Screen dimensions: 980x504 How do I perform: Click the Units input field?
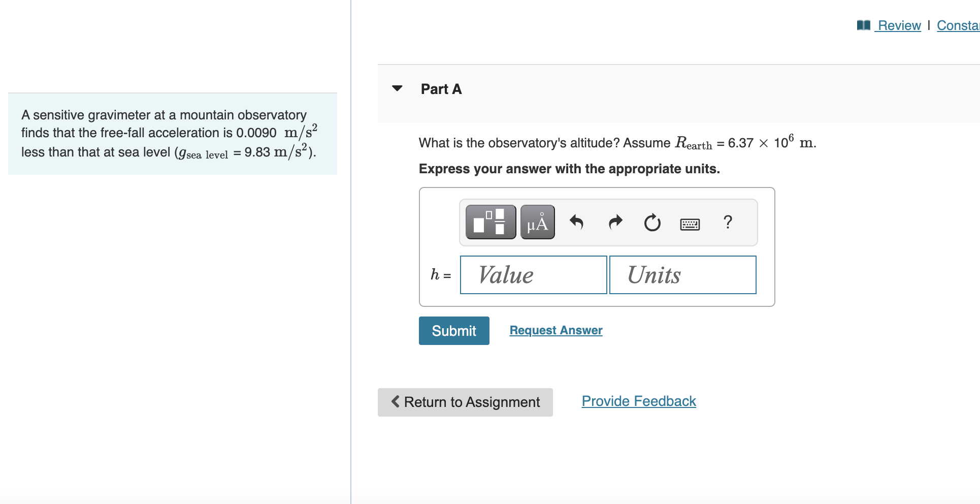[x=682, y=275]
